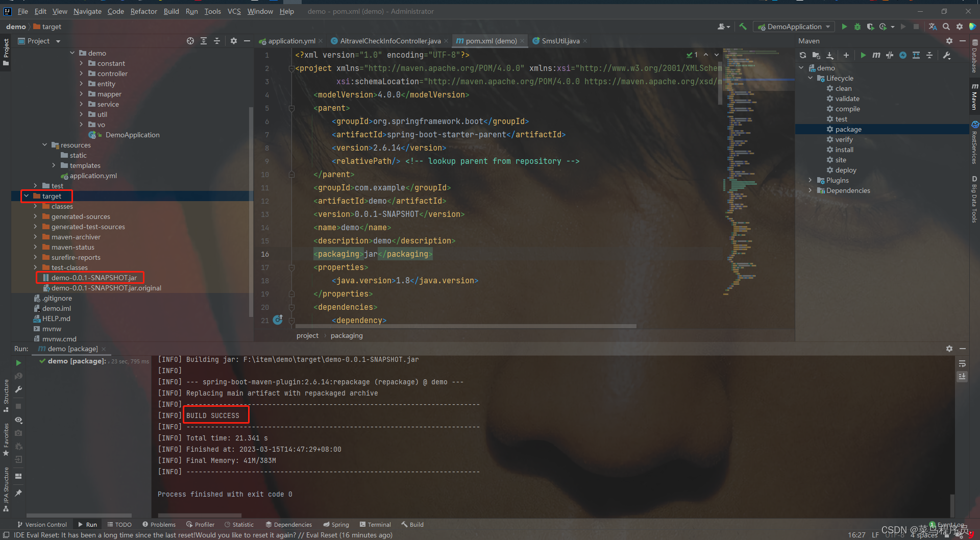980x540 pixels.
Task: Start debugging with the bug icon
Action: (857, 27)
